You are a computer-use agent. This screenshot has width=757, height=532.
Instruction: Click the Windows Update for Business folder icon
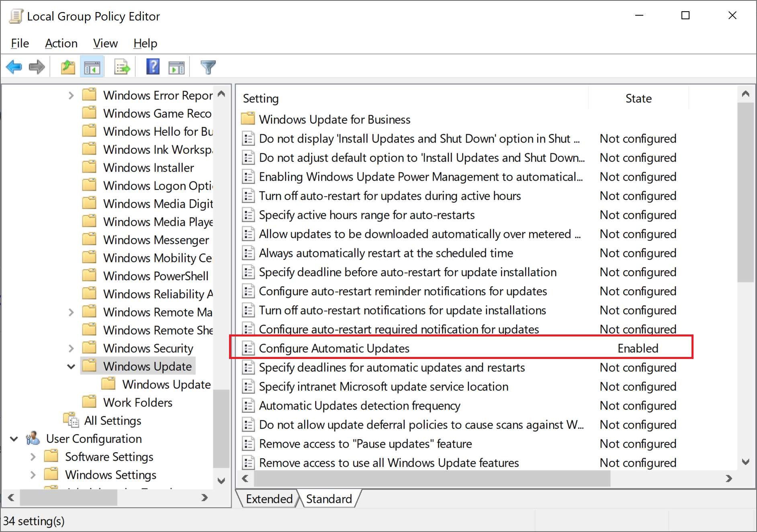[248, 119]
